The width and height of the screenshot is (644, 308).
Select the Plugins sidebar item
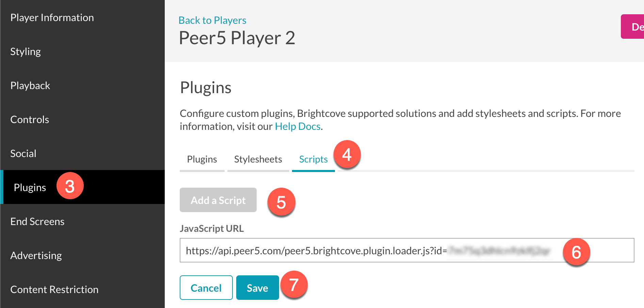tap(30, 187)
